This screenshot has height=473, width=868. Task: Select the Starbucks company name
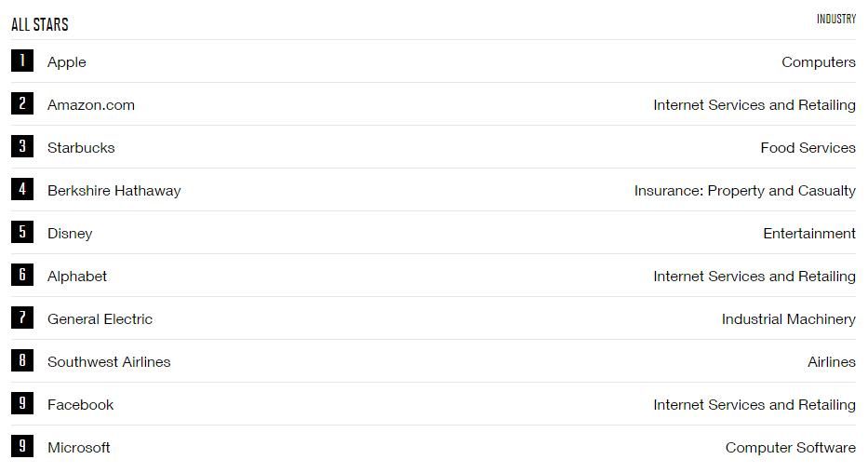(81, 148)
